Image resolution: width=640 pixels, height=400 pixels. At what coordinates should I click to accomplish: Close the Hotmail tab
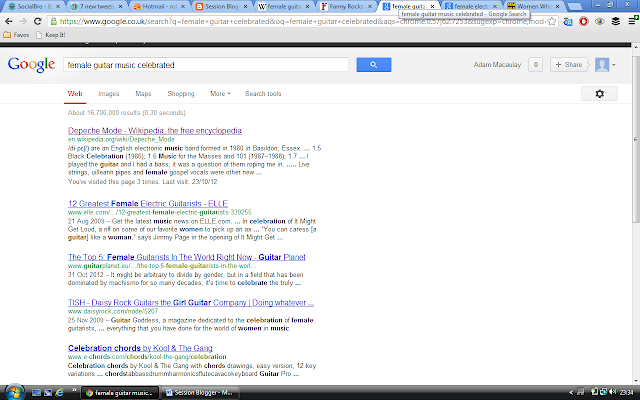tap(182, 7)
